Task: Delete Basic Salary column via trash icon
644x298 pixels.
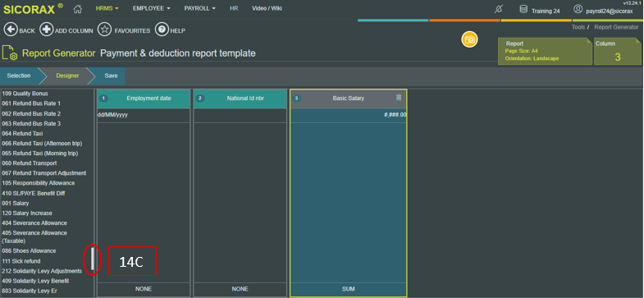Action: [399, 98]
